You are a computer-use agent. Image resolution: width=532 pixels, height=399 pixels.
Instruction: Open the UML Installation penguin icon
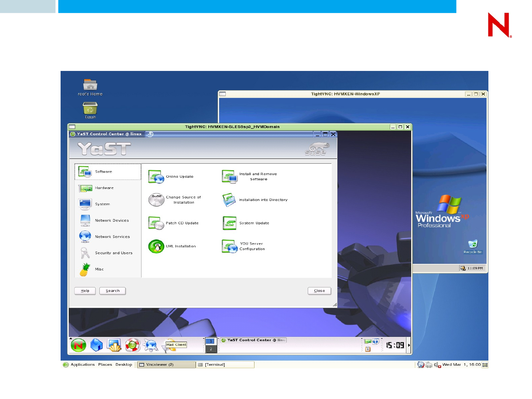click(156, 246)
